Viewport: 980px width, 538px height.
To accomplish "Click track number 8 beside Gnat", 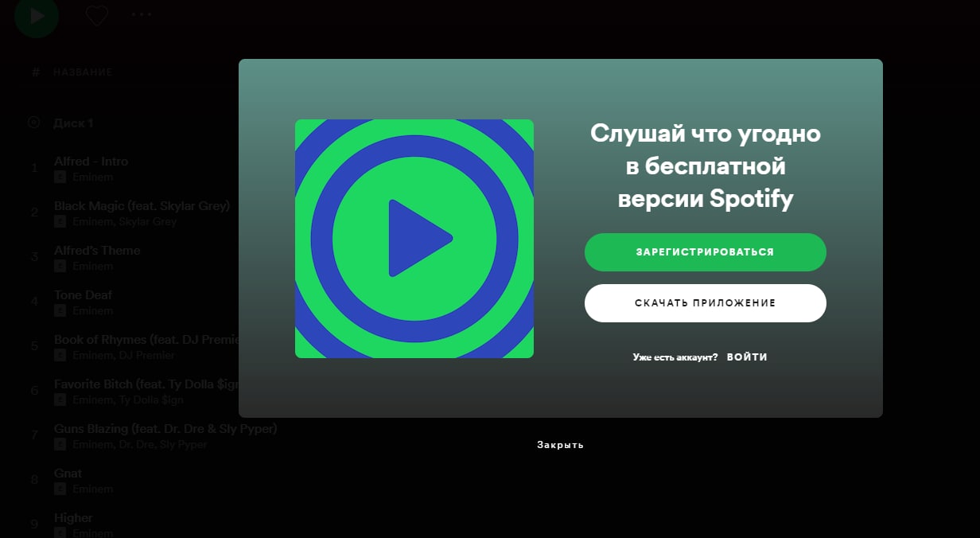I will coord(34,480).
